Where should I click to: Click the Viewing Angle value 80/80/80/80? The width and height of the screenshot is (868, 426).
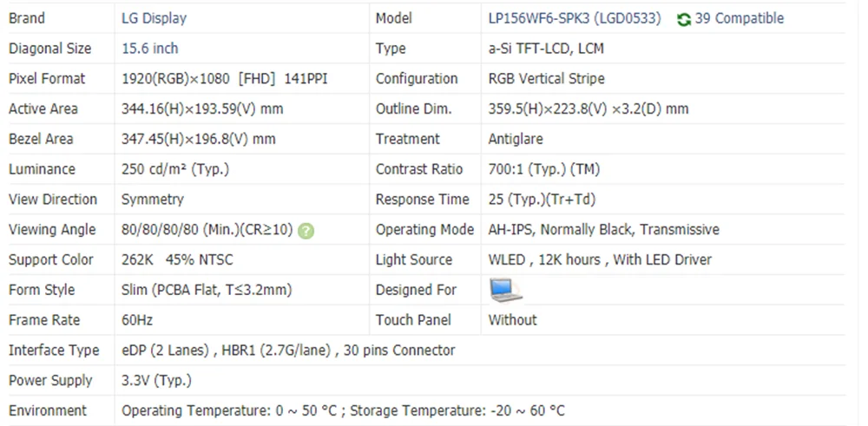[x=208, y=230]
